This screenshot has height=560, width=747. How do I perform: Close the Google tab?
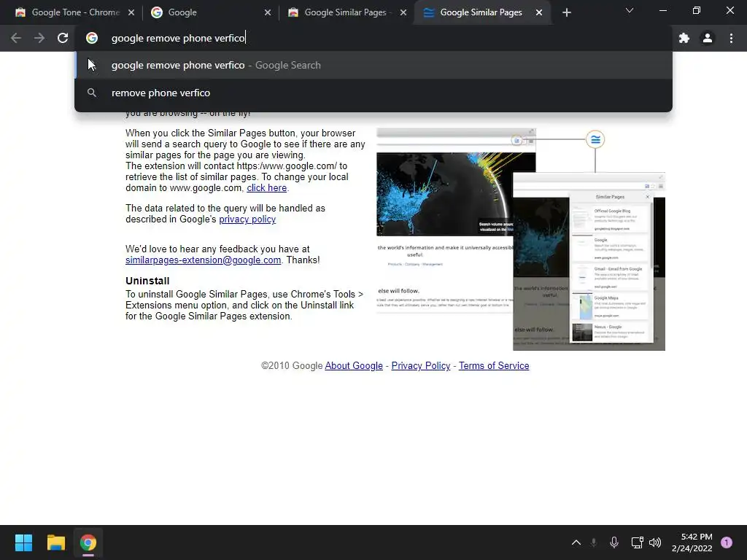click(x=268, y=12)
